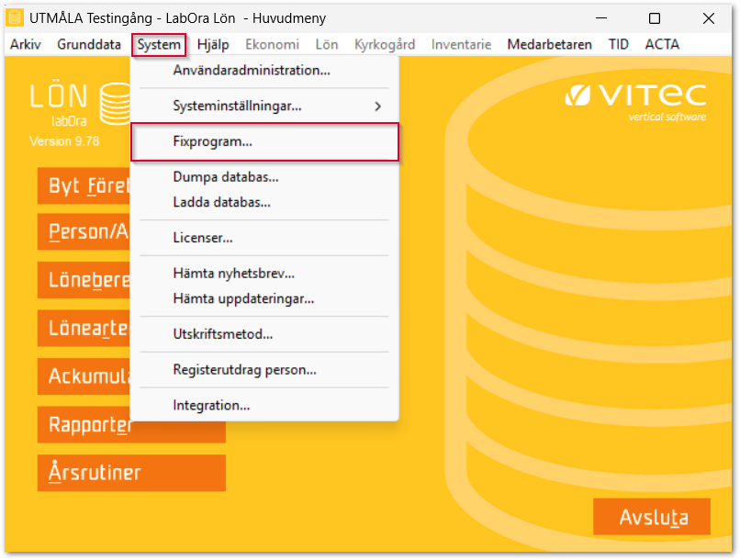Open the Medarbetaren menu
740x560 pixels.
549,44
